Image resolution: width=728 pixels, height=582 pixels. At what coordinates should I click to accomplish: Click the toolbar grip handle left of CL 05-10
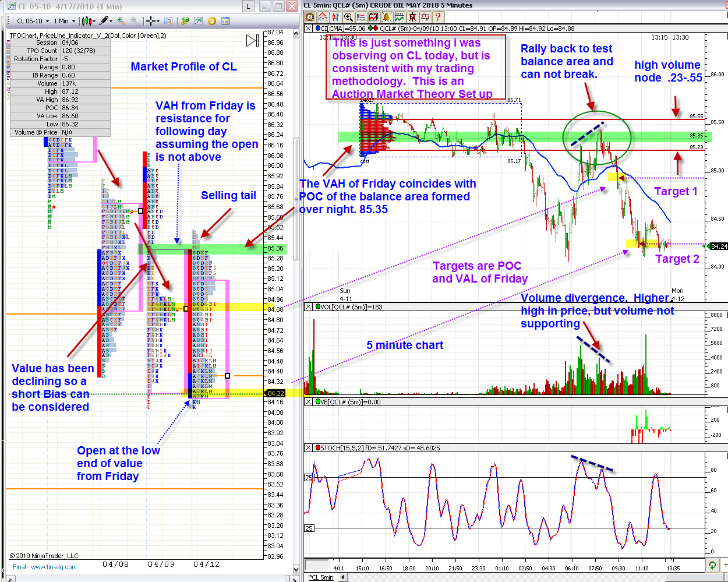click(8, 21)
